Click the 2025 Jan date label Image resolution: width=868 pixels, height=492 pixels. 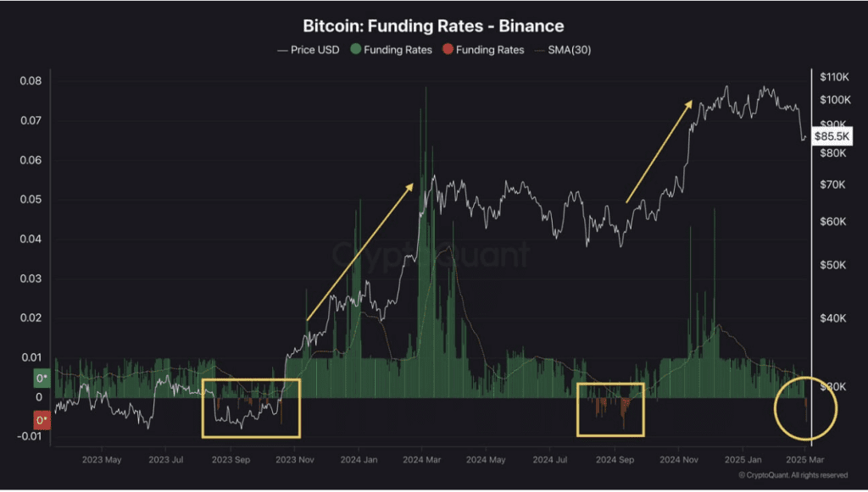tap(743, 460)
